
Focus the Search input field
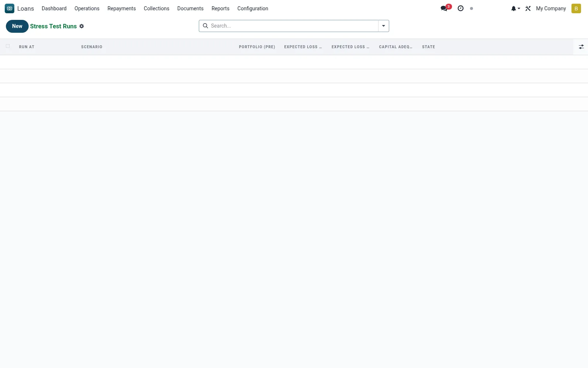point(293,26)
